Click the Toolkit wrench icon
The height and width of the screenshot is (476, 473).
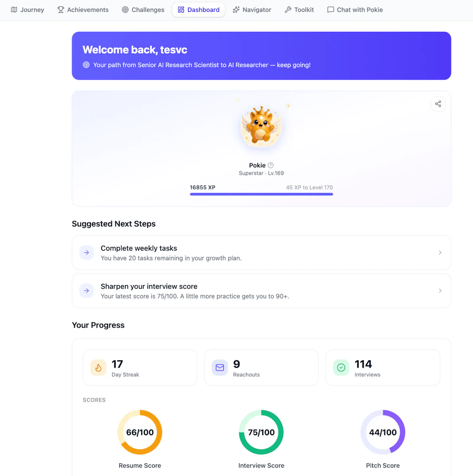[288, 10]
